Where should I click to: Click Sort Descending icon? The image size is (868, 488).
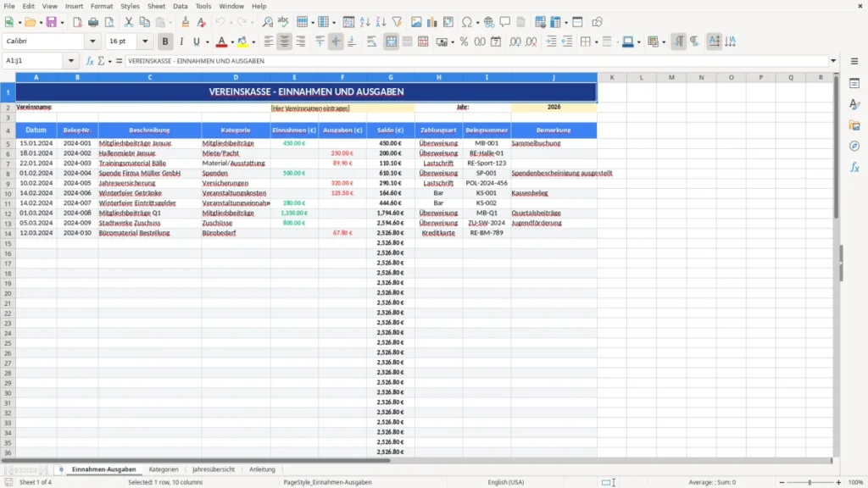[x=381, y=22]
